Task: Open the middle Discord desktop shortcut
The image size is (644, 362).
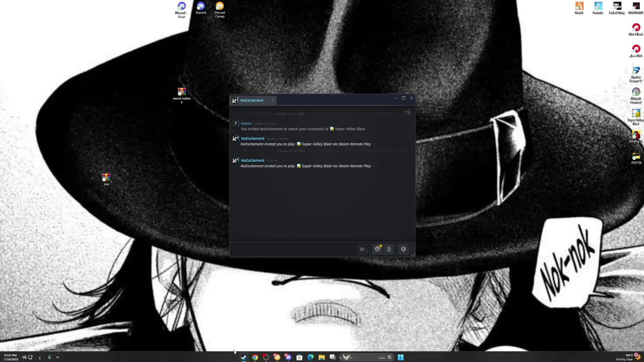Action: (201, 9)
